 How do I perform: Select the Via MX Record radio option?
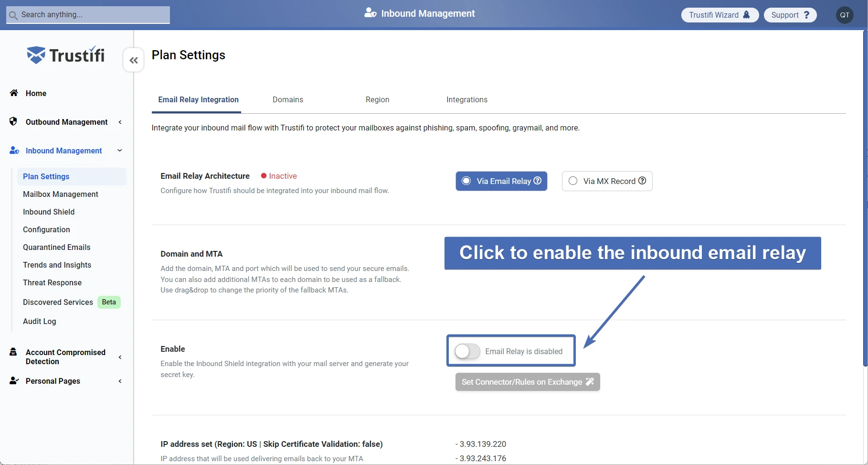(573, 181)
